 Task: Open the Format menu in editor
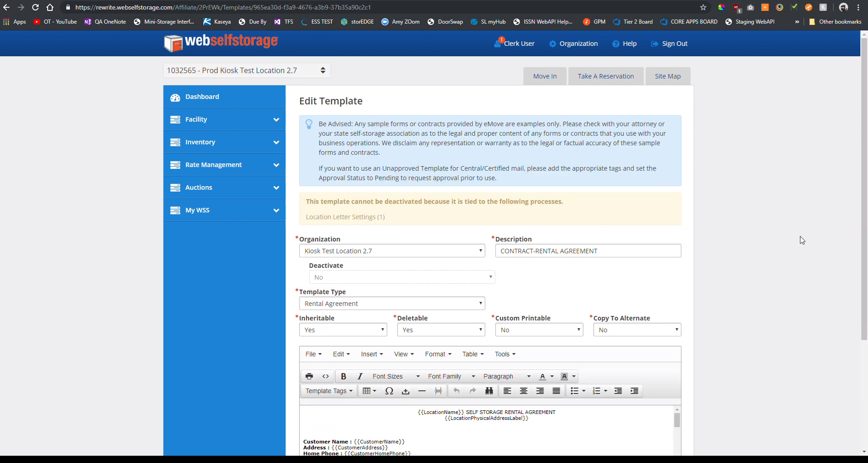[438, 354]
